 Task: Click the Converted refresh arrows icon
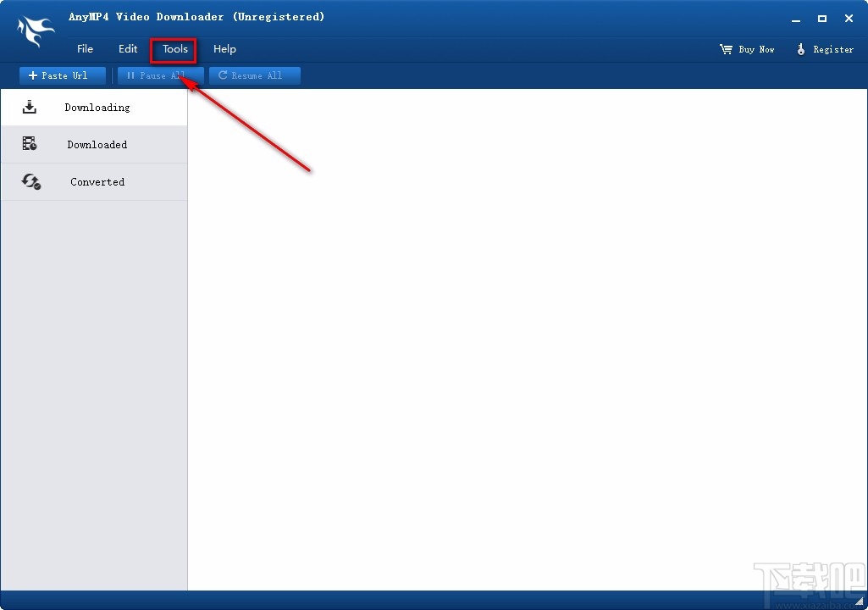pyautogui.click(x=31, y=181)
